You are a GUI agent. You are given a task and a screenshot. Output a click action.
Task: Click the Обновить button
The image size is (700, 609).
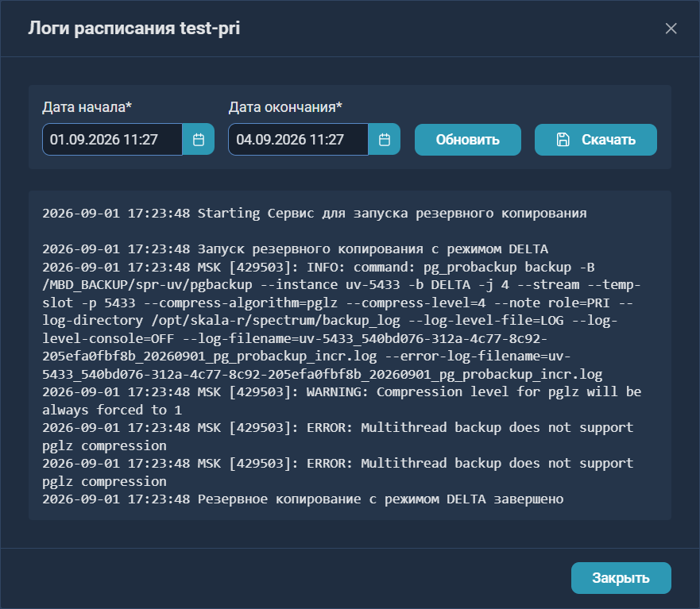click(x=467, y=140)
